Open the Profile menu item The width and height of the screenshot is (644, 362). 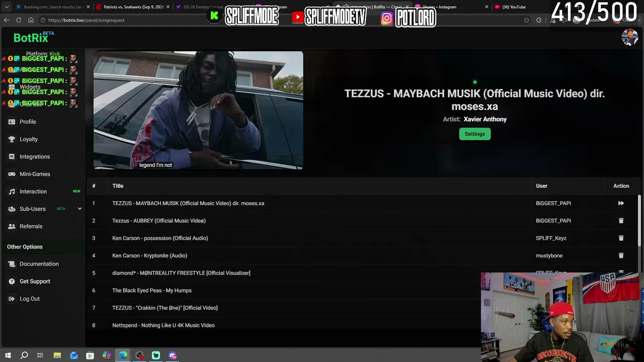click(x=28, y=122)
